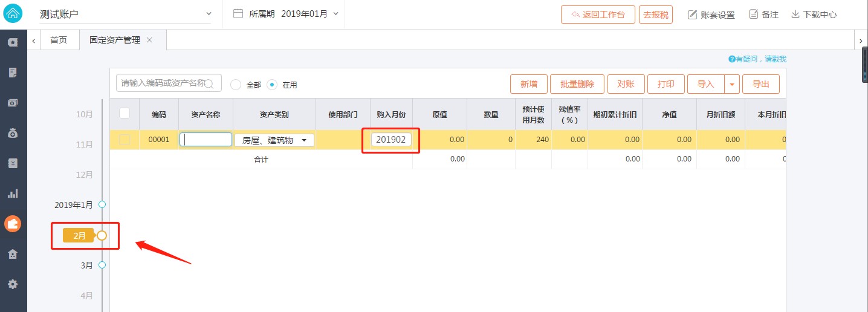Click the 月折旧额 column header

(721, 114)
